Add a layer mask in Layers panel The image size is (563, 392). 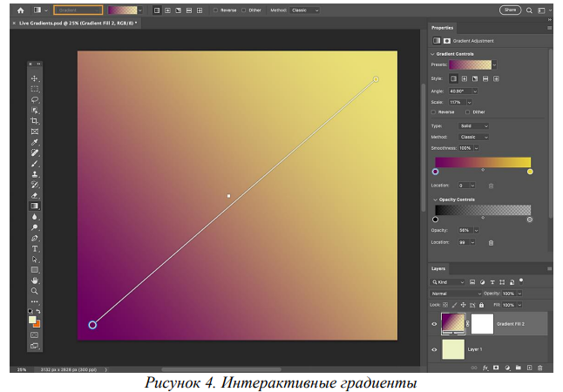(x=496, y=368)
